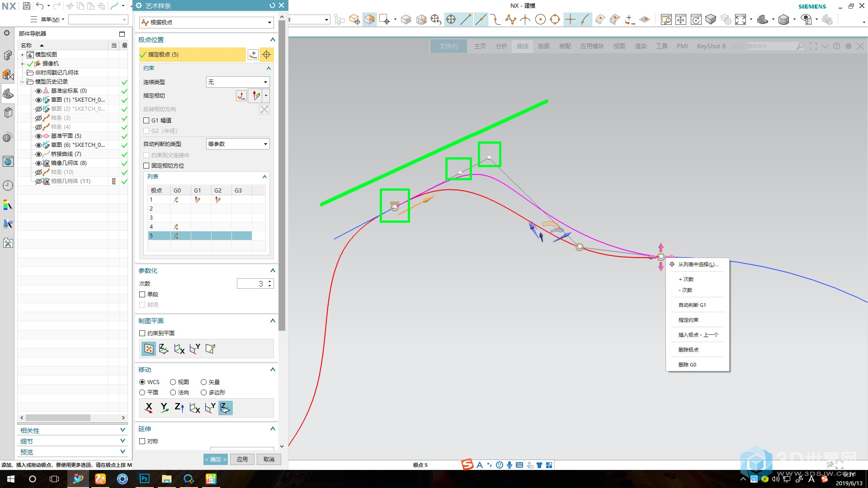Click the reset dialog icon in 艺术样条 title

(x=272, y=5)
